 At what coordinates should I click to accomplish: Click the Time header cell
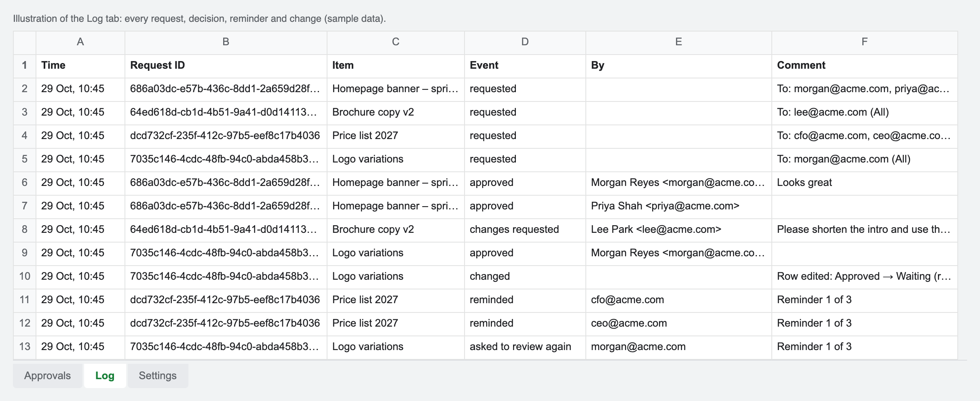[x=80, y=65]
